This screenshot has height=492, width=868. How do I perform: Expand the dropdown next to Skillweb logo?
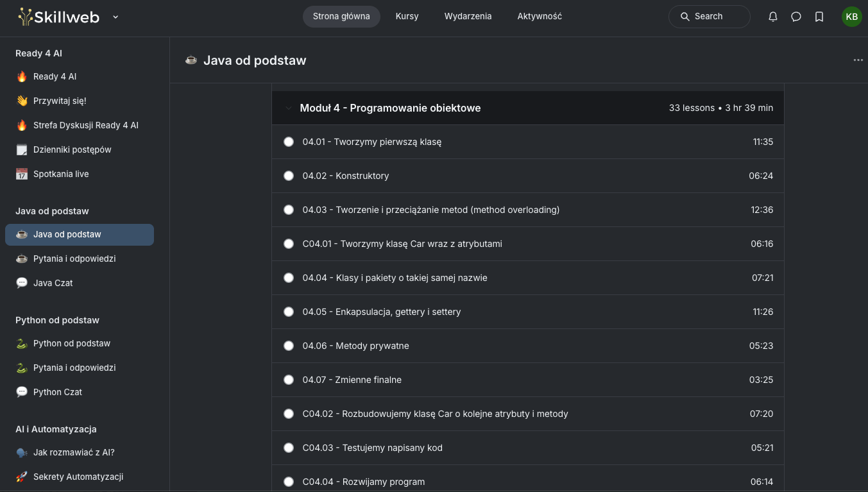[115, 18]
